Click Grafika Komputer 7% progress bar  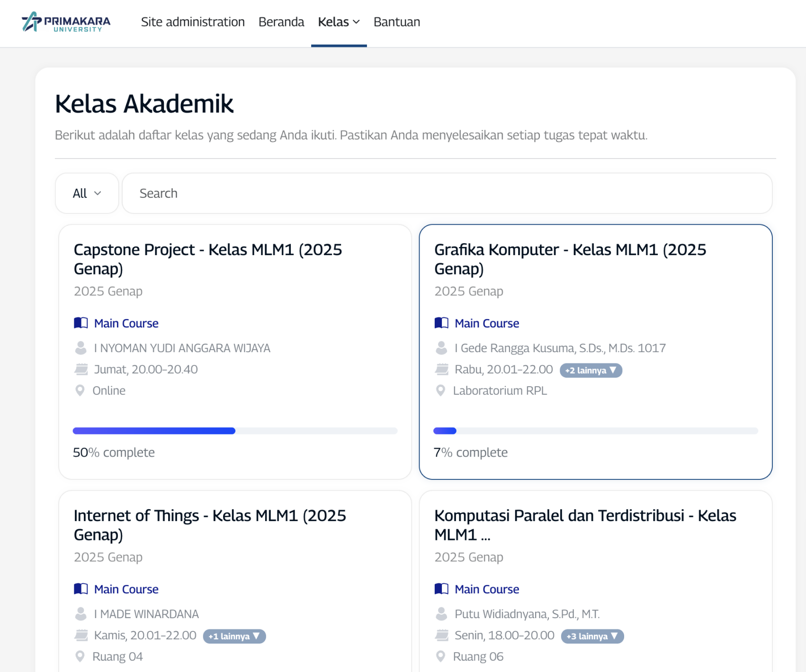click(x=596, y=431)
